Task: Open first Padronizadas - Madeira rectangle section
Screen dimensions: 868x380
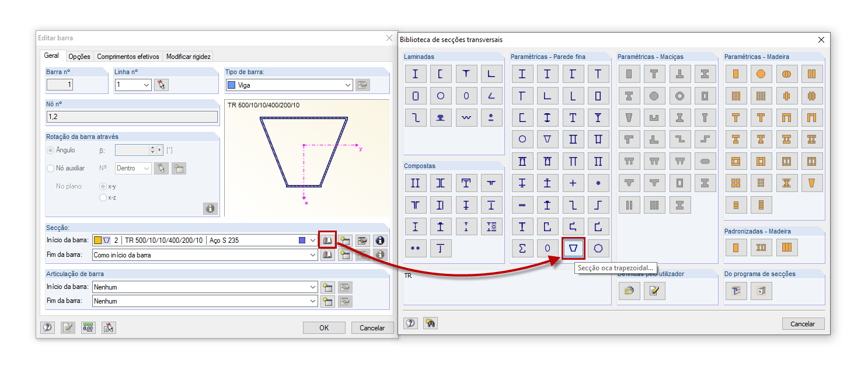Action: click(736, 247)
